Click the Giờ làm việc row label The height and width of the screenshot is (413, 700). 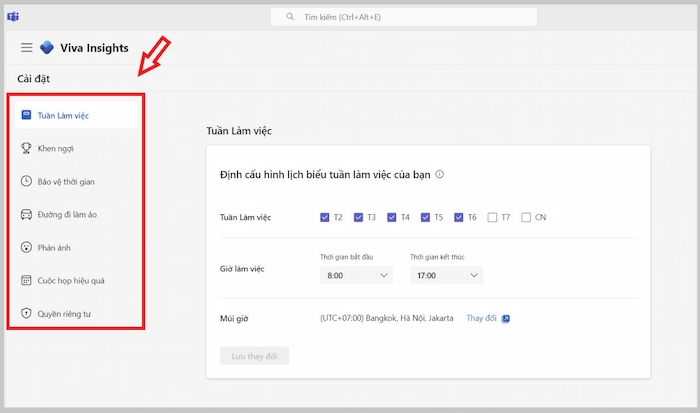point(242,269)
